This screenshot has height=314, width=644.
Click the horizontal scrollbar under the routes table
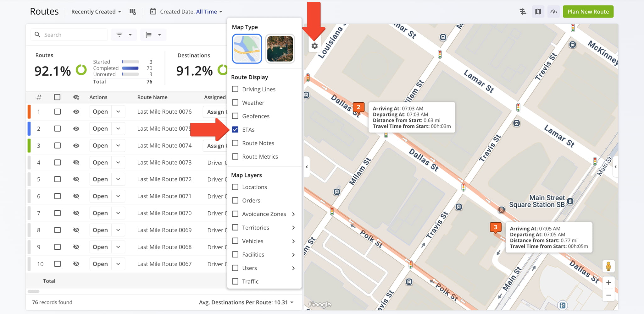coord(33,291)
